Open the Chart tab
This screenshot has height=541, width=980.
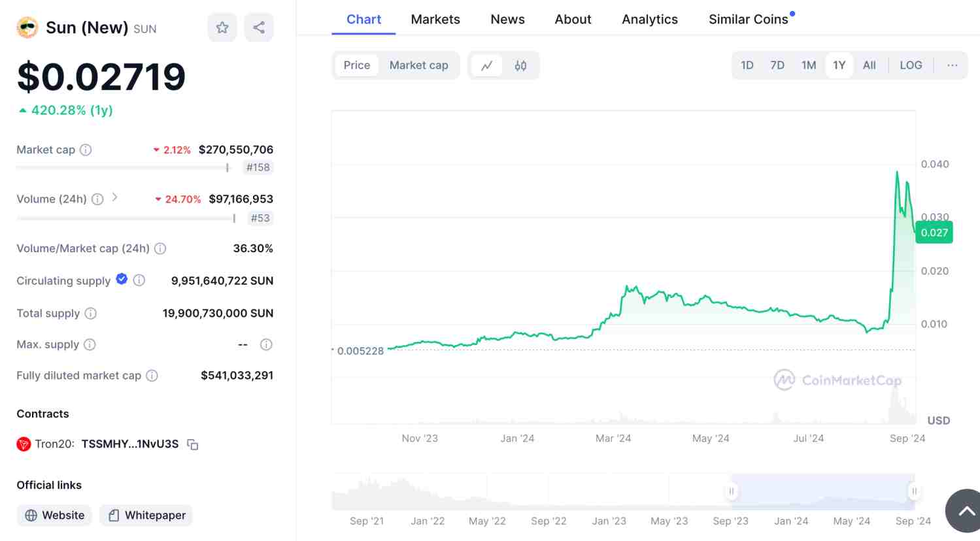[x=363, y=20]
